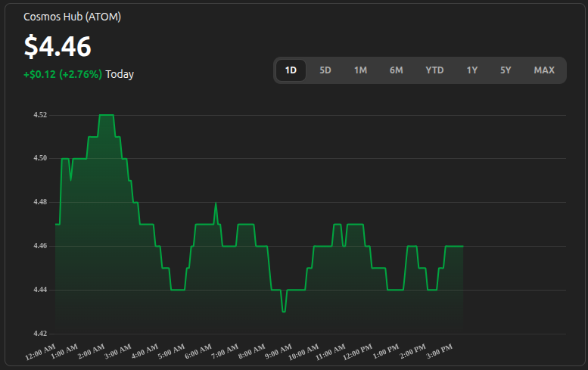Click the +$0.12 (+2.76%) change text
The width and height of the screenshot is (588, 370).
point(63,74)
